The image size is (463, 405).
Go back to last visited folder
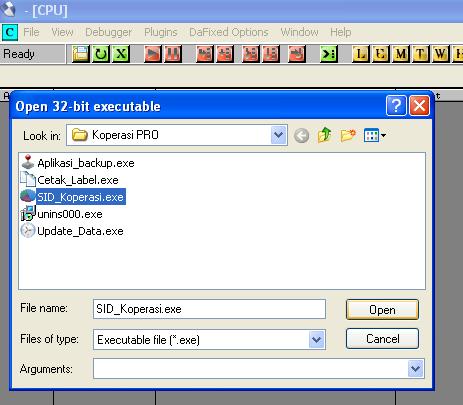pyautogui.click(x=301, y=136)
